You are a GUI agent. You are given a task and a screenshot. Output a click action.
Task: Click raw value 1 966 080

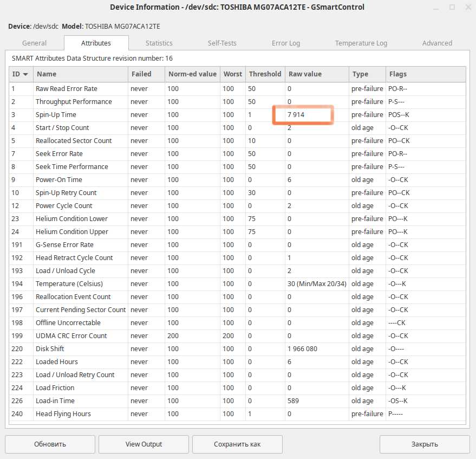tap(302, 349)
